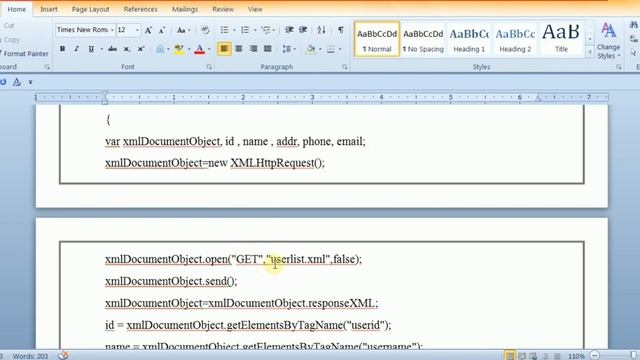Image resolution: width=640 pixels, height=360 pixels.
Task: Click Justify alignment icon
Action: (x=268, y=49)
